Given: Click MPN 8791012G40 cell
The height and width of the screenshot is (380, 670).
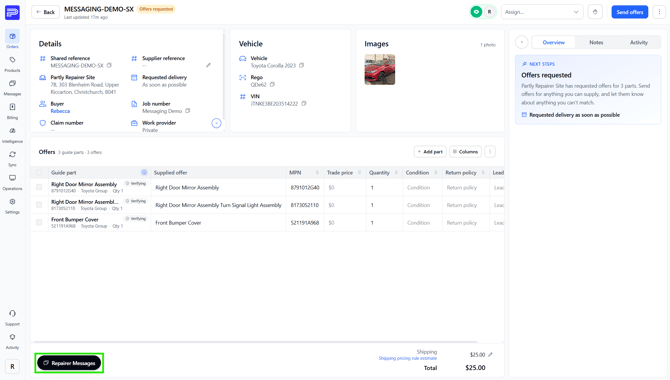Looking at the screenshot, I should (x=305, y=188).
